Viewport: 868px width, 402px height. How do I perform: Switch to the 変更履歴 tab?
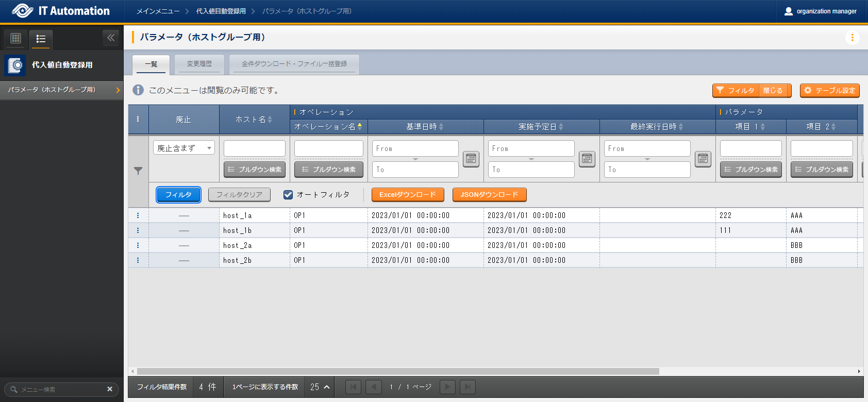tap(199, 64)
